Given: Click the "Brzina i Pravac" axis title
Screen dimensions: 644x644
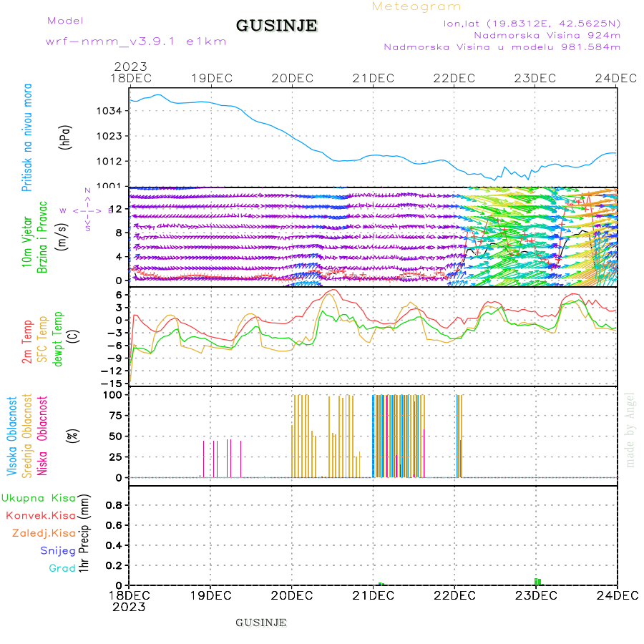Looking at the screenshot, I should pyautogui.click(x=42, y=237).
